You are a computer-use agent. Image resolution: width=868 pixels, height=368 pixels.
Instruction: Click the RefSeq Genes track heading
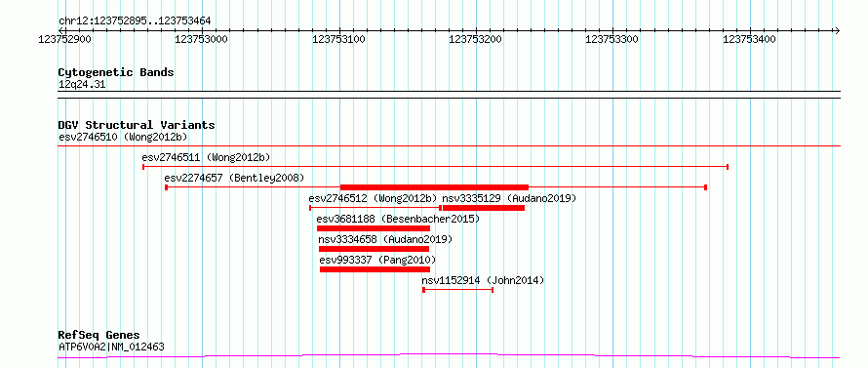coord(99,336)
